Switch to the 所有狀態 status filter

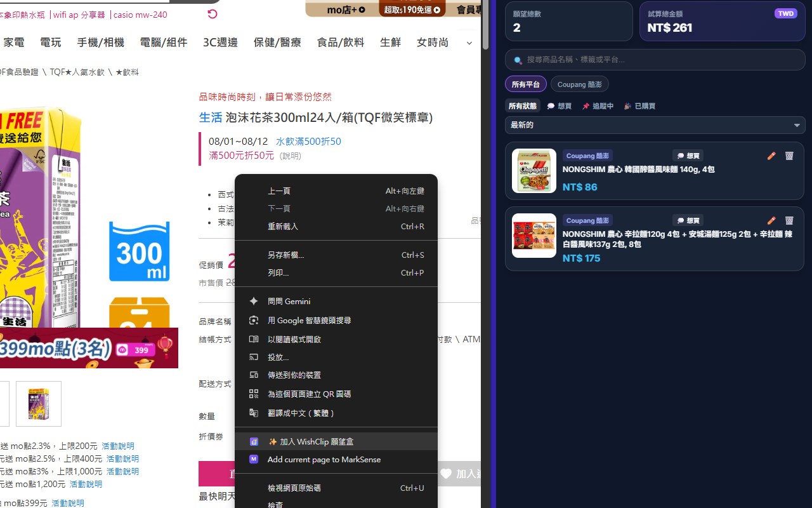523,106
